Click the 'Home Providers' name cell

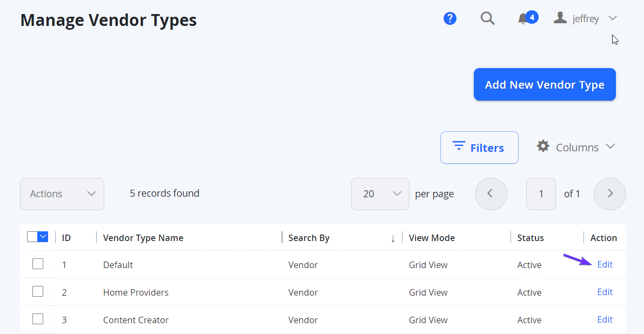tap(136, 292)
